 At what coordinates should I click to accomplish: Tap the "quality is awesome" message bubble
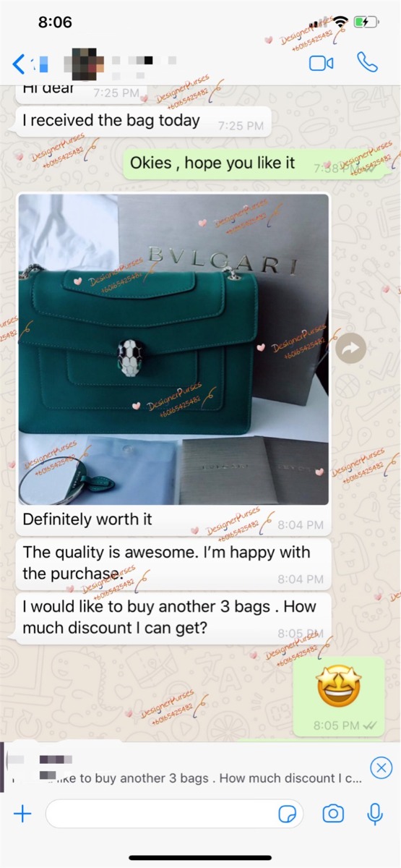tap(173, 563)
